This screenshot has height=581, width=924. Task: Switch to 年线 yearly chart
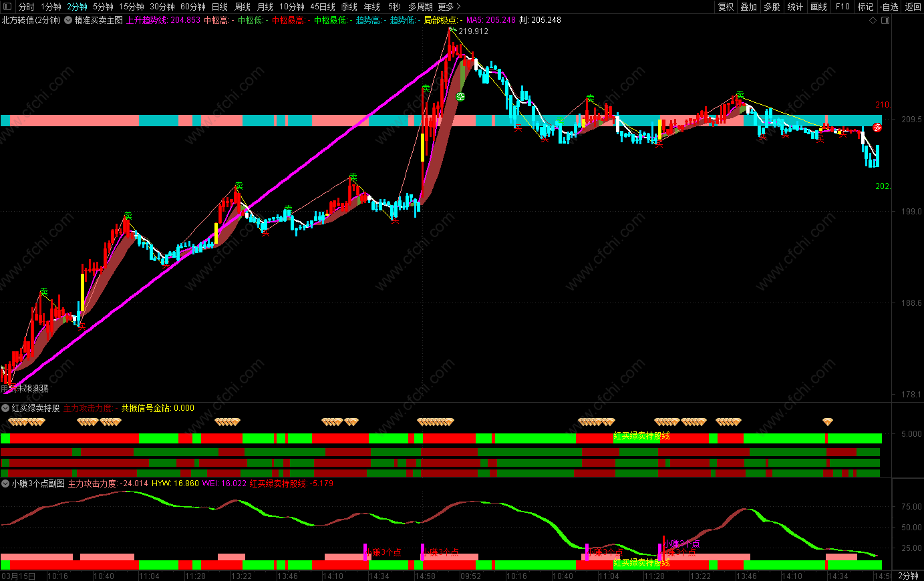372,7
